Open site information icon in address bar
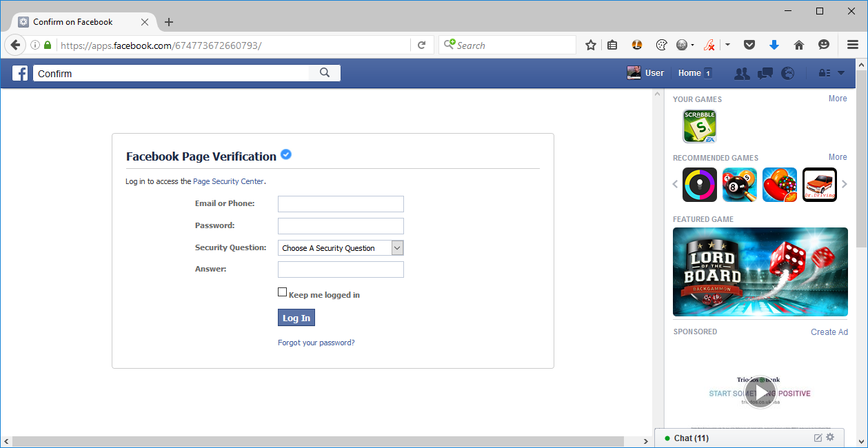868x448 pixels. coord(35,45)
